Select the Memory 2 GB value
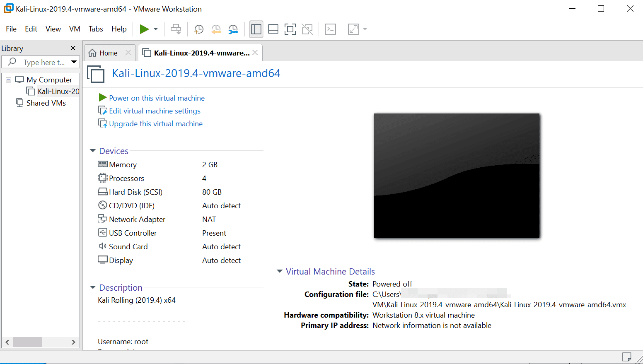 point(210,165)
